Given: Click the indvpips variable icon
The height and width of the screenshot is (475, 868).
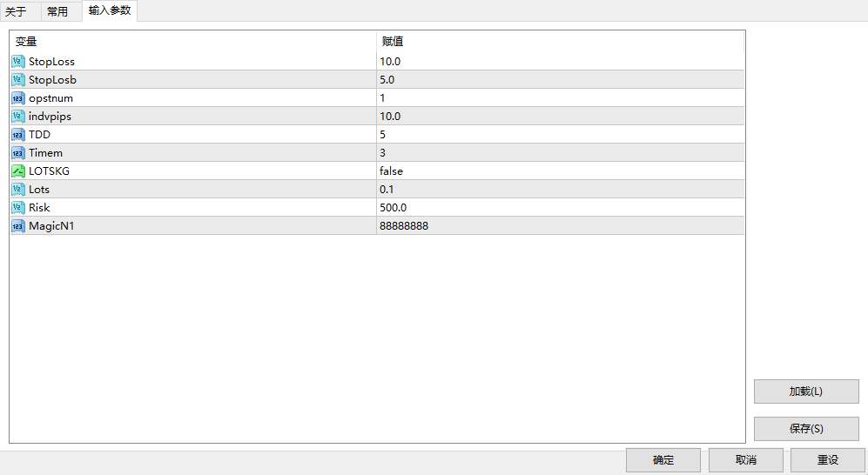Looking at the screenshot, I should 18,117.
